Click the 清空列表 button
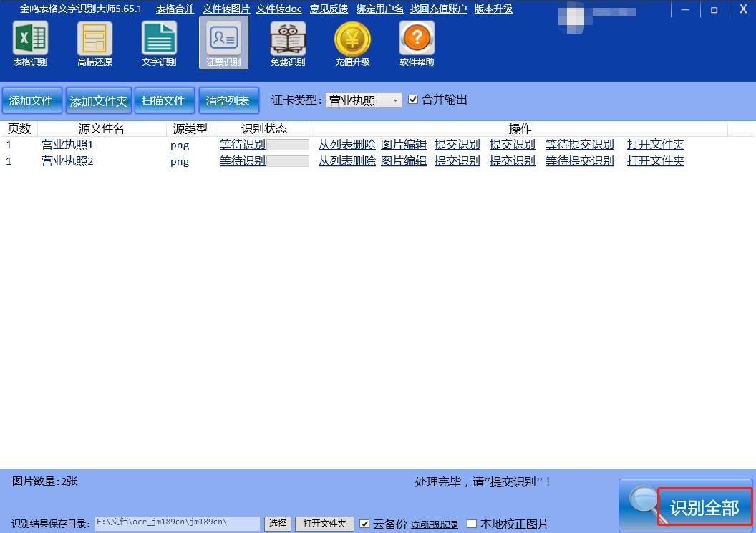Screen dimensions: 756x533 (228, 100)
